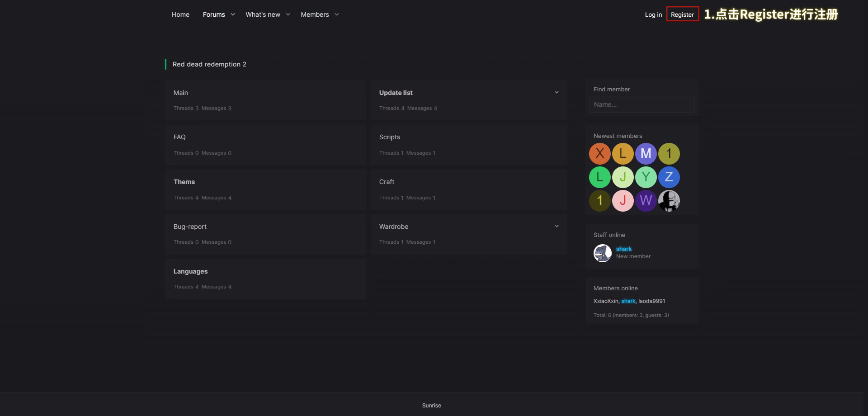868x416 pixels.
Task: Expand the What's new dropdown arrow
Action: click(288, 14)
